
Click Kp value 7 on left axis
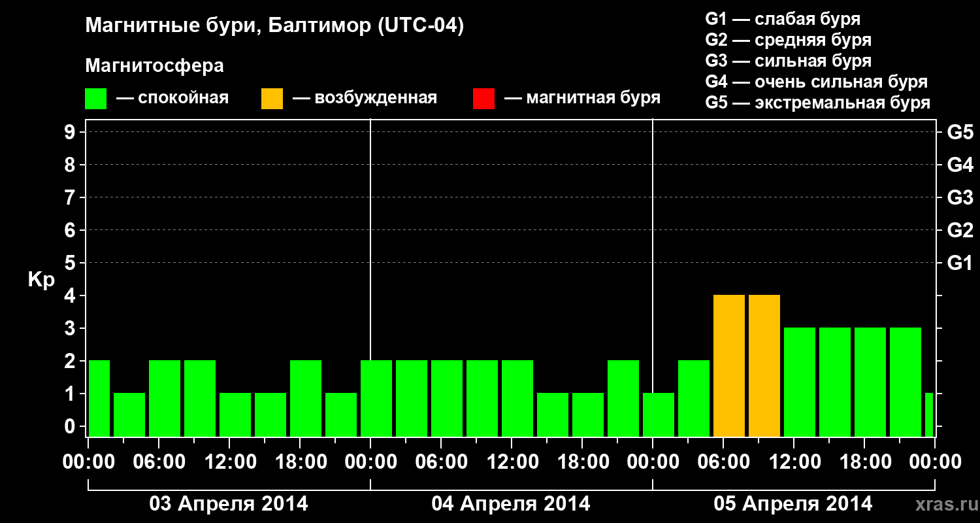click(71, 197)
